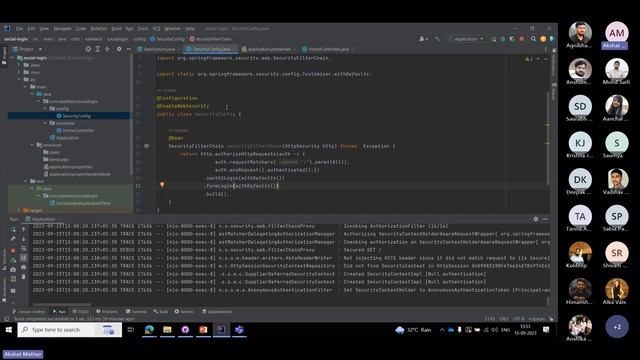Open the Application run configuration dropdown

(x=467, y=39)
